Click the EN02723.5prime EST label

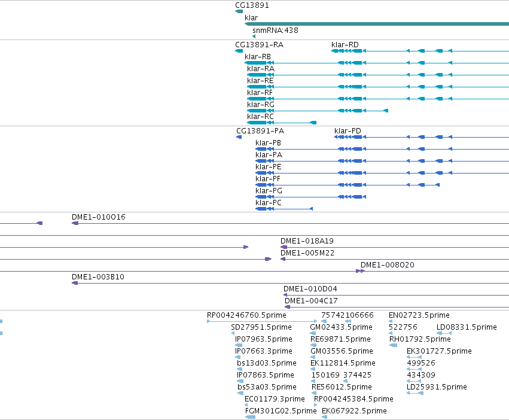coord(419,315)
